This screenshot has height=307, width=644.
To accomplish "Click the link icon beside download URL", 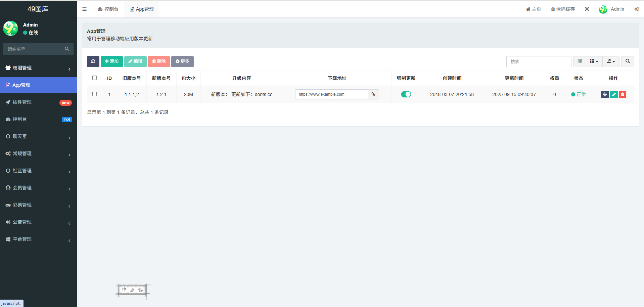I will tap(373, 94).
